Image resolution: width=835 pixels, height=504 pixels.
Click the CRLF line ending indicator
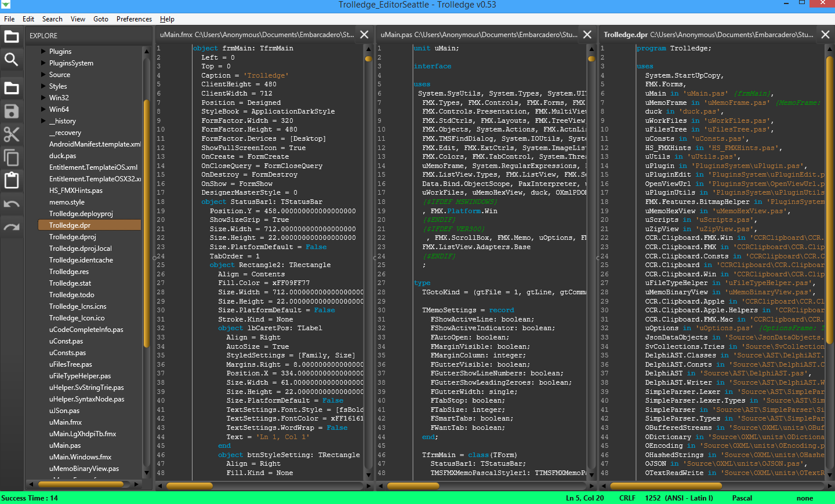[627, 498]
